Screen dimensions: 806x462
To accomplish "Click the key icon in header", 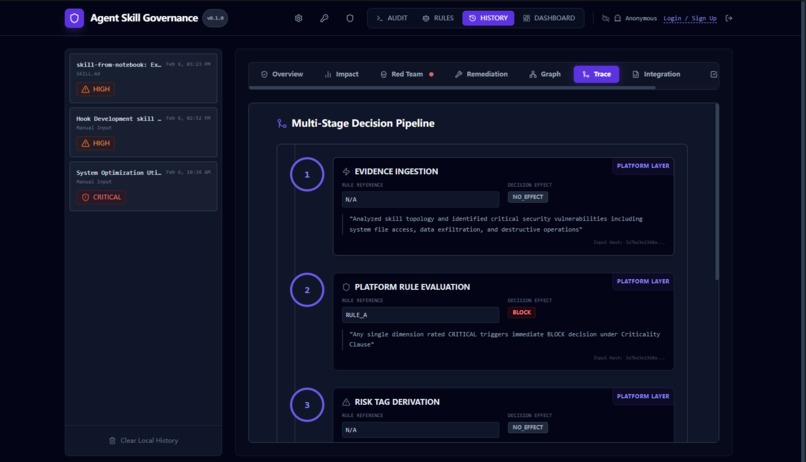I will (x=324, y=19).
